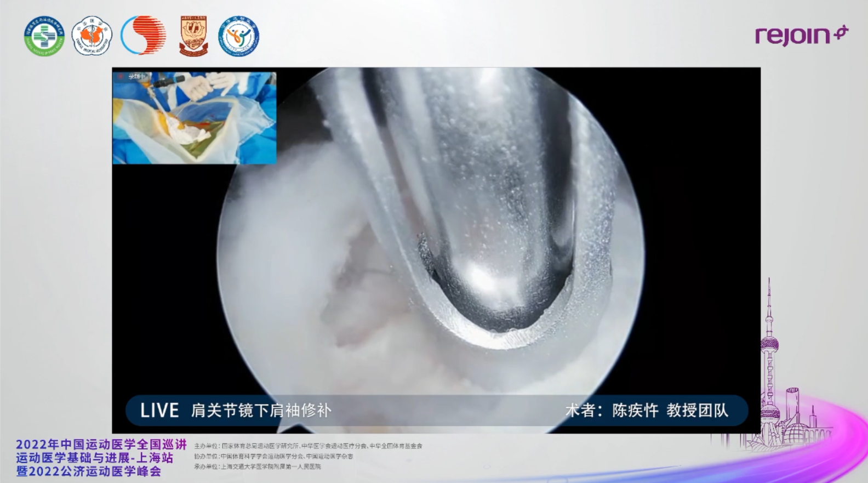Click the LIVE label on the banner
868x483 pixels.
(159, 411)
